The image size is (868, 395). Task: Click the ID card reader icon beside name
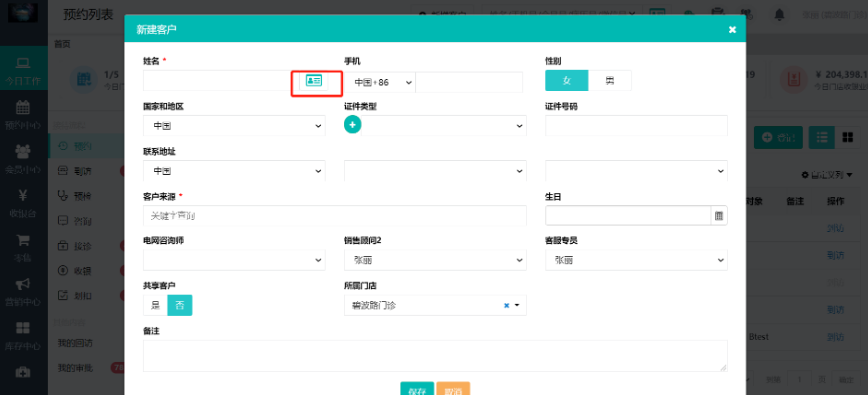point(314,81)
